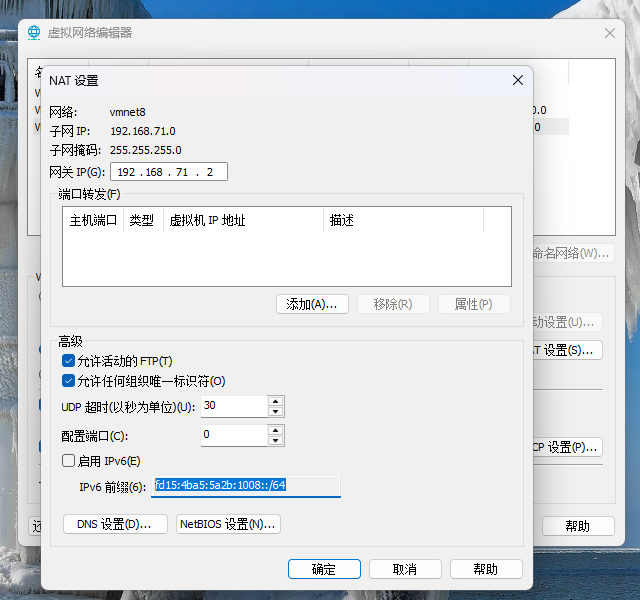Viewport: 640px width, 600px height.
Task: Click the UDP 超时 number field
Action: (233, 406)
